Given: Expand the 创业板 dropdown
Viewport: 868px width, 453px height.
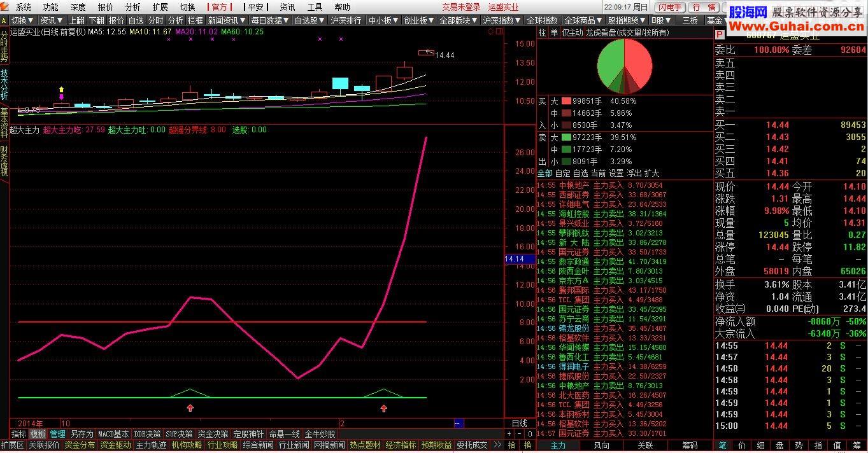Looking at the screenshot, I should [x=419, y=20].
